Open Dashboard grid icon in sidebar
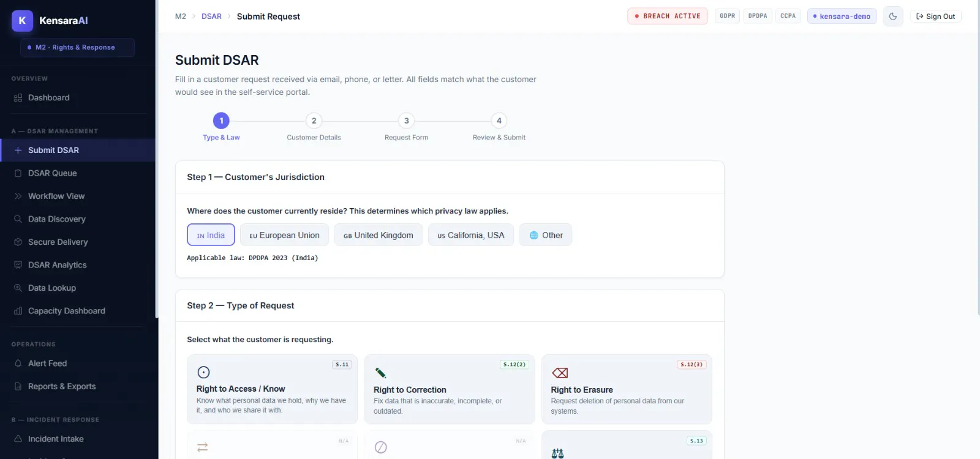Image resolution: width=980 pixels, height=459 pixels. (18, 98)
